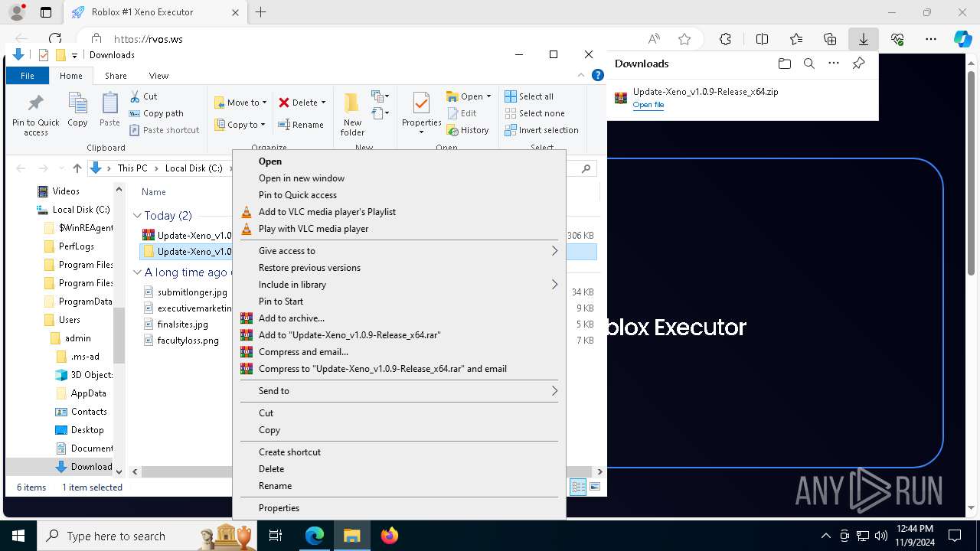Screen dimensions: 980x551
Task: Choose Open in new window
Action: tap(399, 178)
